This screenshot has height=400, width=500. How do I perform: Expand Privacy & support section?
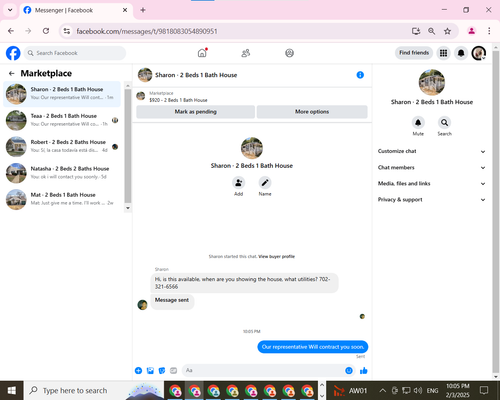click(432, 199)
